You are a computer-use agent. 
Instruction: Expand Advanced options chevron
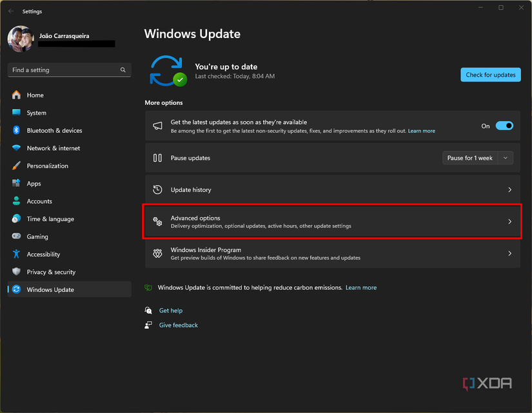(509, 222)
